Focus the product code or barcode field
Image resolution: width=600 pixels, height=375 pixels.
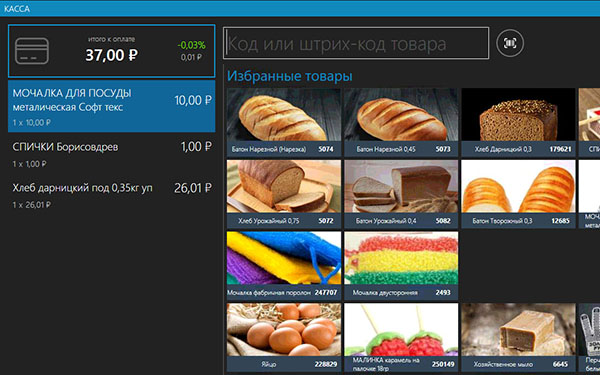click(x=356, y=43)
